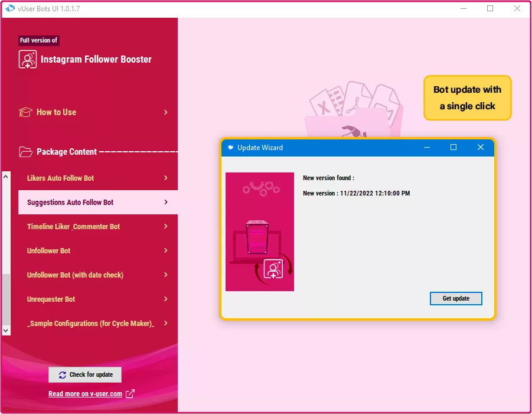
Task: Select Suggestions Auto Follow Bot
Action: [97, 202]
